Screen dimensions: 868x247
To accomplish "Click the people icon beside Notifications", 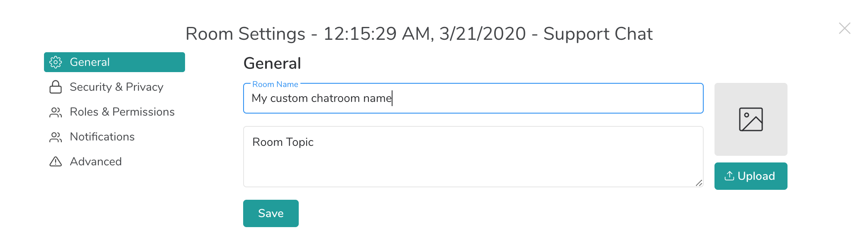I will pyautogui.click(x=56, y=137).
